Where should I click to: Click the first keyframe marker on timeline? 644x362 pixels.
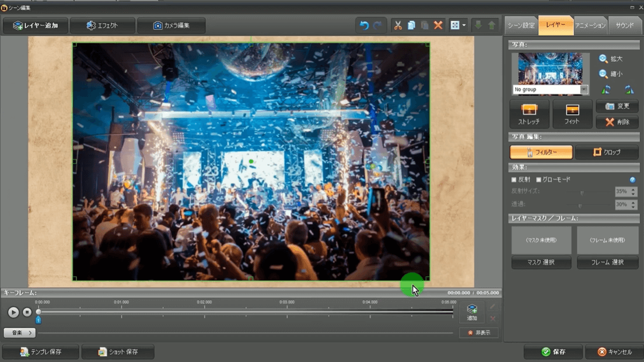pyautogui.click(x=38, y=320)
